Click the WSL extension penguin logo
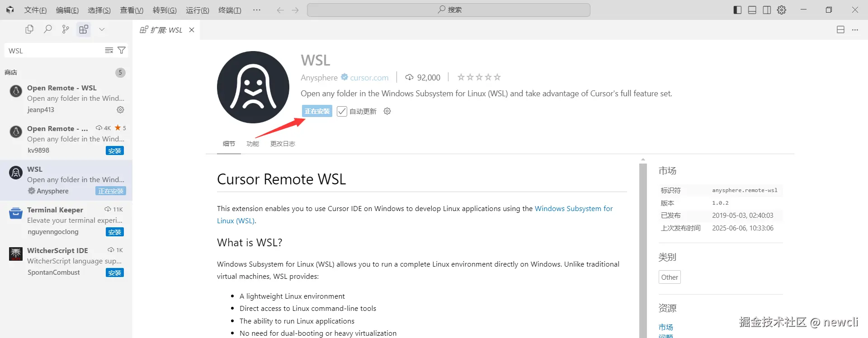Screen dimensions: 868x338 [x=253, y=87]
